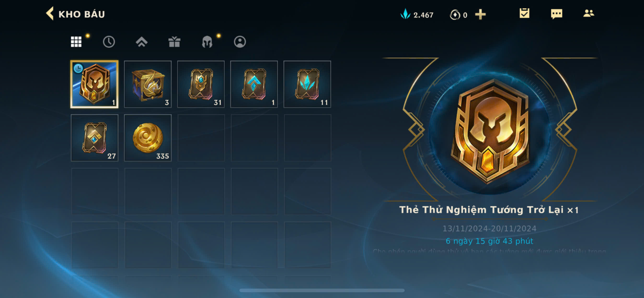The height and width of the screenshot is (298, 644).
Task: Open the missions checklist icon
Action: [x=524, y=13]
